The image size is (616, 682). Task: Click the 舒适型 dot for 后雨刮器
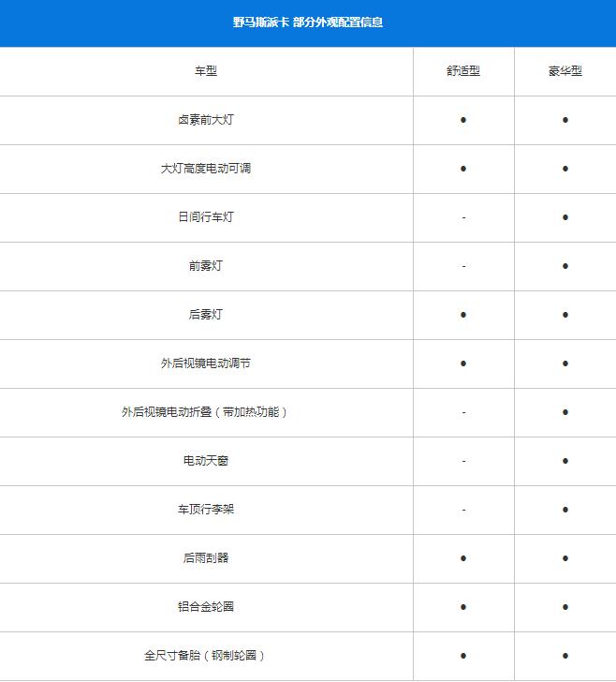[463, 558]
